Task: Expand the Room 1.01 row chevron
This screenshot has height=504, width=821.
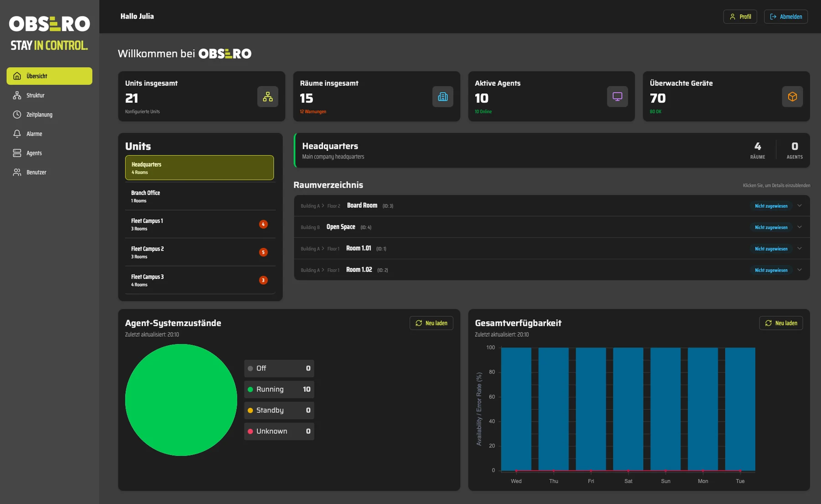Action: click(800, 248)
